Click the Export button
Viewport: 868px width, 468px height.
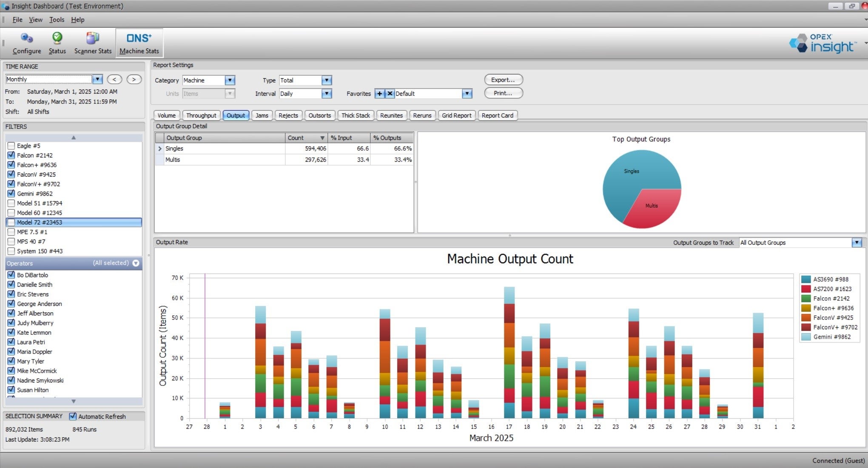tap(503, 80)
